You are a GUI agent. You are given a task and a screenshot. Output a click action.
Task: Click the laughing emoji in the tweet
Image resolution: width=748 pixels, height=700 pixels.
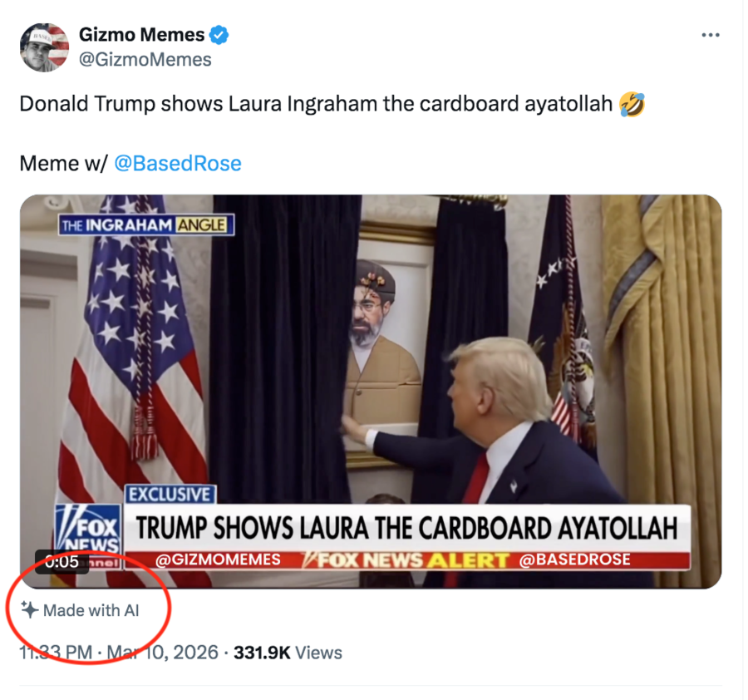(632, 104)
